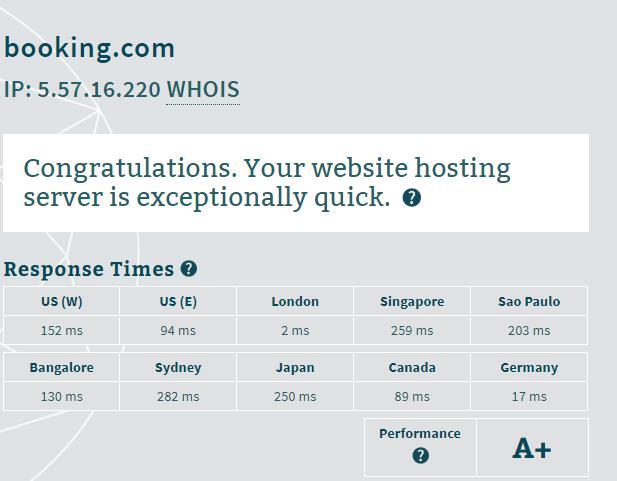Click the 130 ms Bangalore value
617x481 pixels.
pyautogui.click(x=62, y=397)
